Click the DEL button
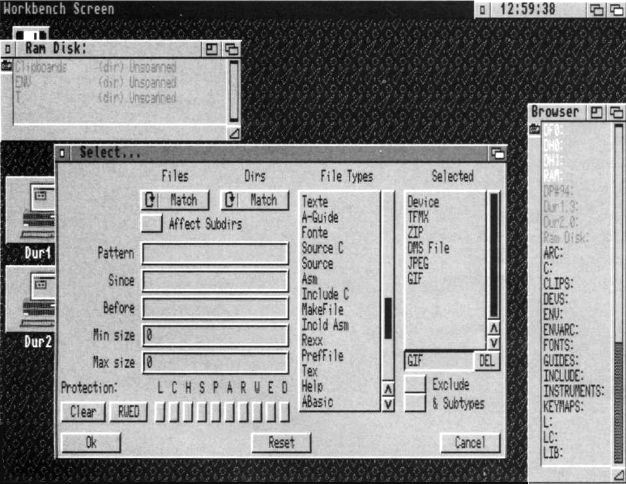This screenshot has height=484, width=626. coord(487,361)
